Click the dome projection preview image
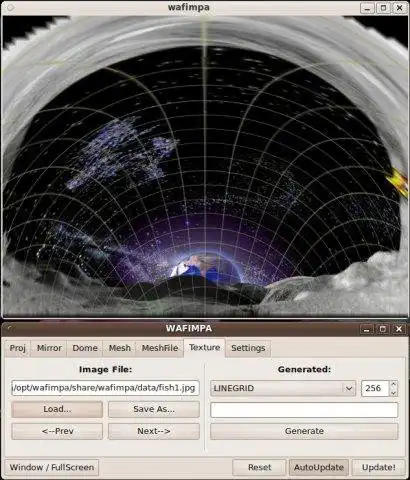 205,166
